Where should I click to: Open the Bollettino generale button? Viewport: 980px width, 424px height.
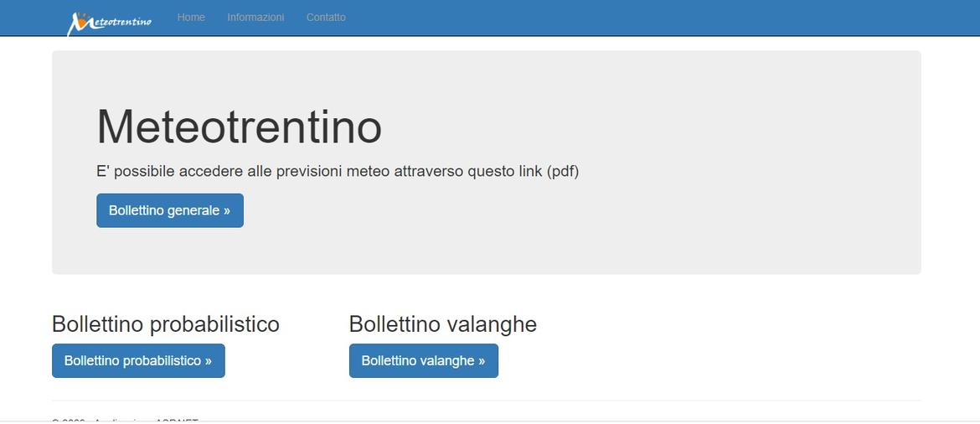click(x=170, y=211)
